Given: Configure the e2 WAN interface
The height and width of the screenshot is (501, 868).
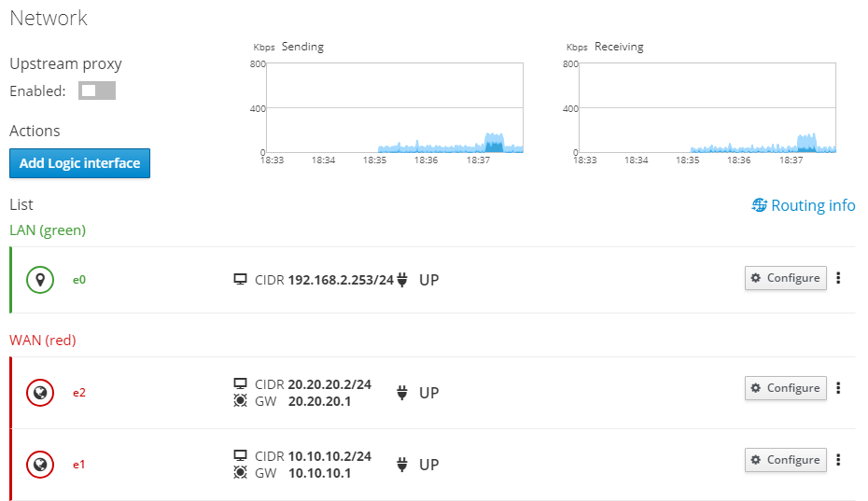Looking at the screenshot, I should point(786,388).
